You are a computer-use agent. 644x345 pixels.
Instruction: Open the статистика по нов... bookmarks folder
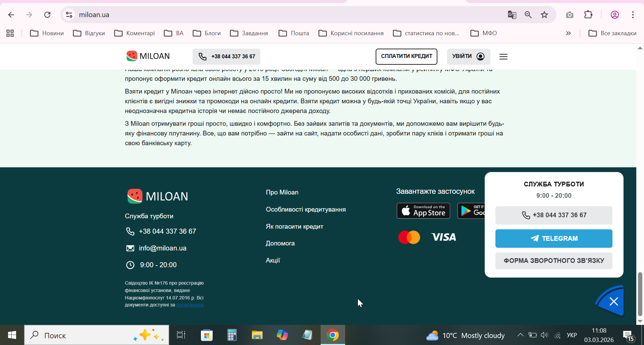(426, 33)
